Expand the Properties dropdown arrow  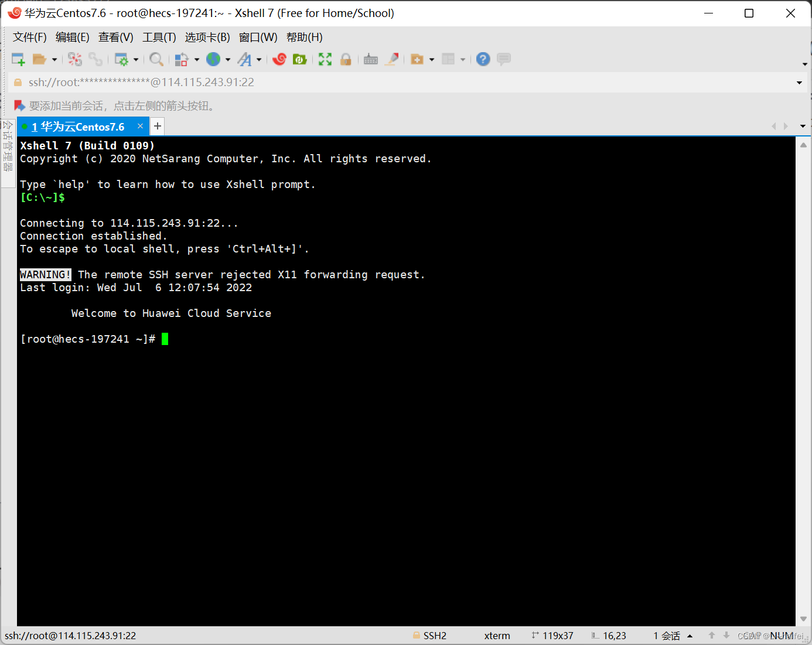tap(136, 60)
